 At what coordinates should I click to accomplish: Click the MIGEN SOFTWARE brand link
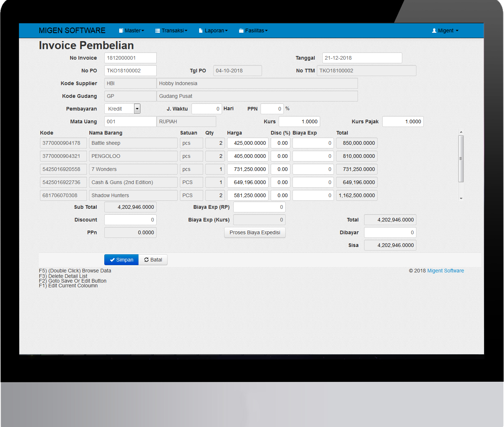tap(72, 31)
